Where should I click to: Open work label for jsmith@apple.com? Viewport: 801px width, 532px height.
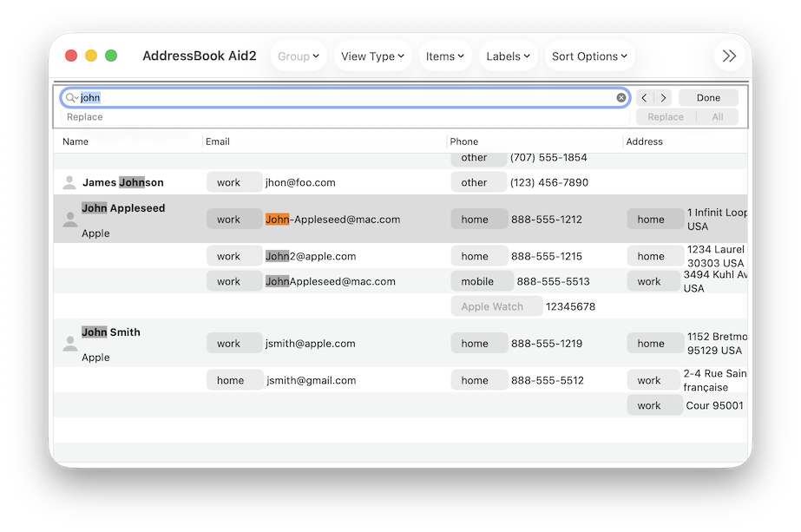(234, 344)
